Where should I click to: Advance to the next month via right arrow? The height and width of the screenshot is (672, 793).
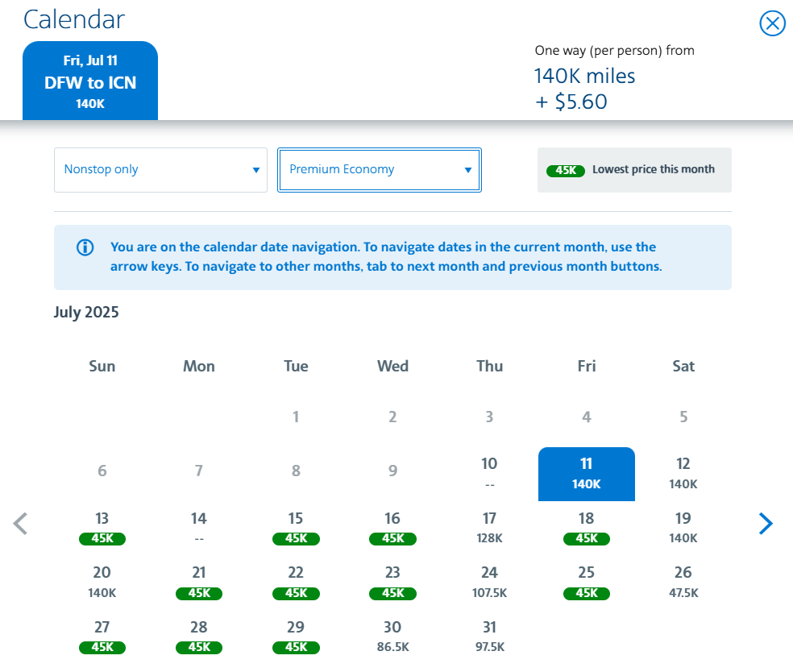click(766, 524)
